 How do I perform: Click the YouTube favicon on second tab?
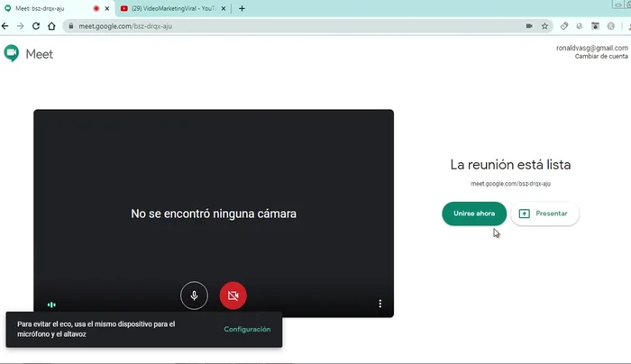tap(124, 8)
